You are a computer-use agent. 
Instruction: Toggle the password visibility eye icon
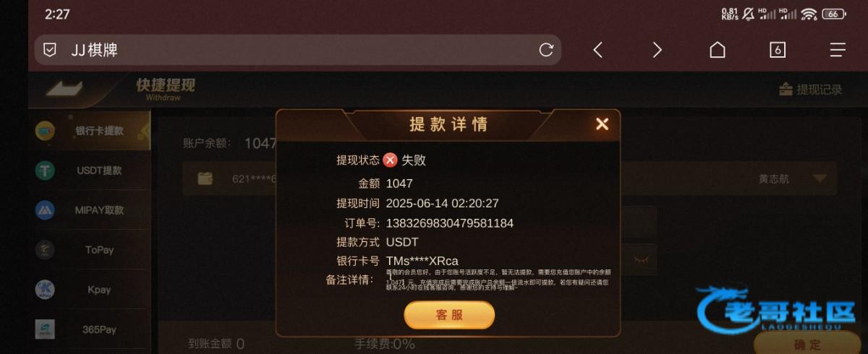coord(640,258)
